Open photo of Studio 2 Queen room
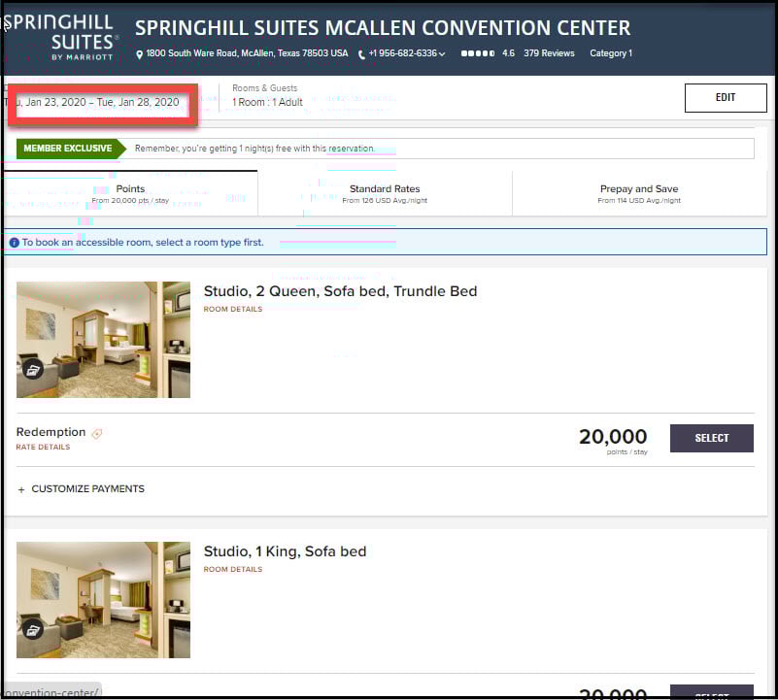Screen dimensions: 778x700 103,340
